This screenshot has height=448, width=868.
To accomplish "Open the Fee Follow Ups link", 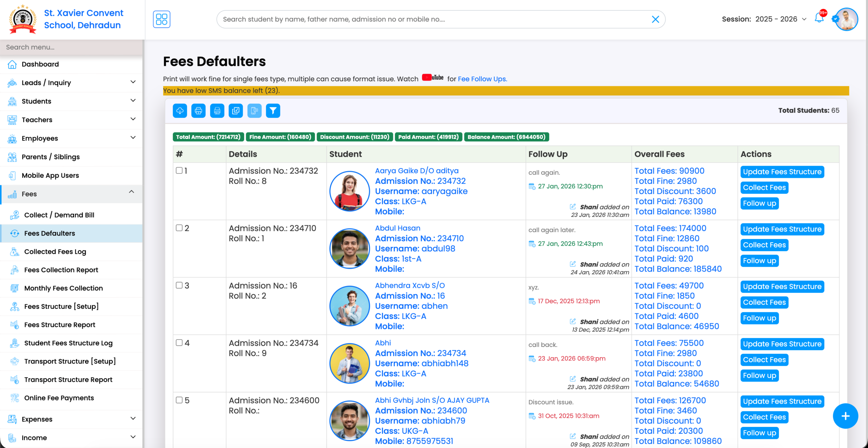I will coord(482,79).
